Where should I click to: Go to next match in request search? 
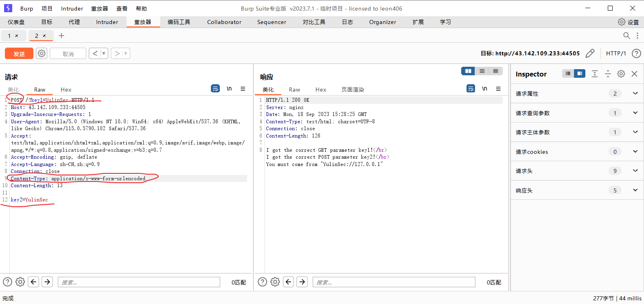click(x=47, y=282)
